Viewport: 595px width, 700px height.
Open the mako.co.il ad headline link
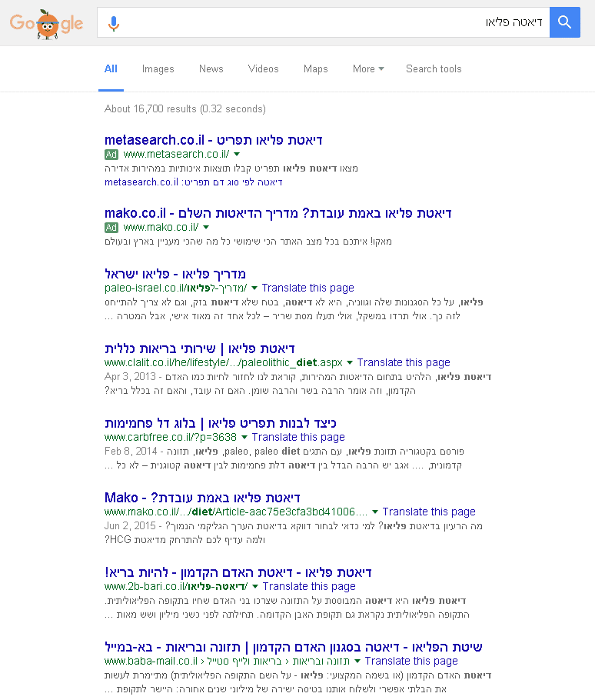tap(278, 213)
